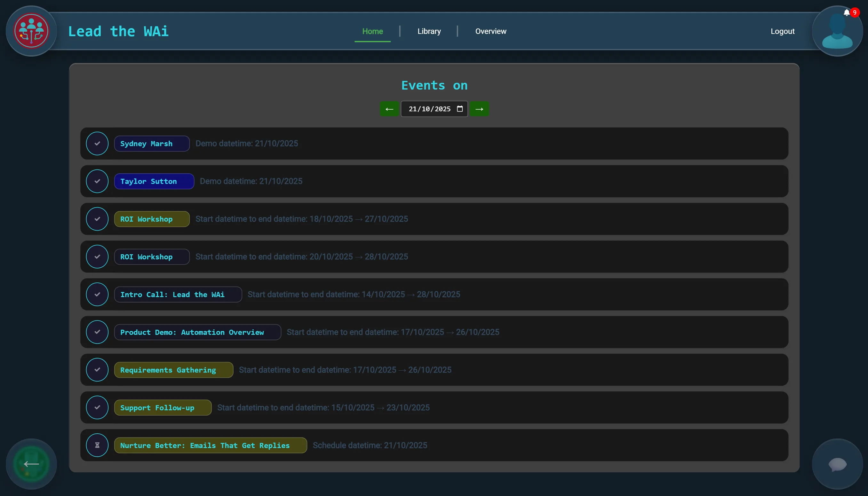
Task: Click the round back arrow button
Action: pyautogui.click(x=31, y=464)
